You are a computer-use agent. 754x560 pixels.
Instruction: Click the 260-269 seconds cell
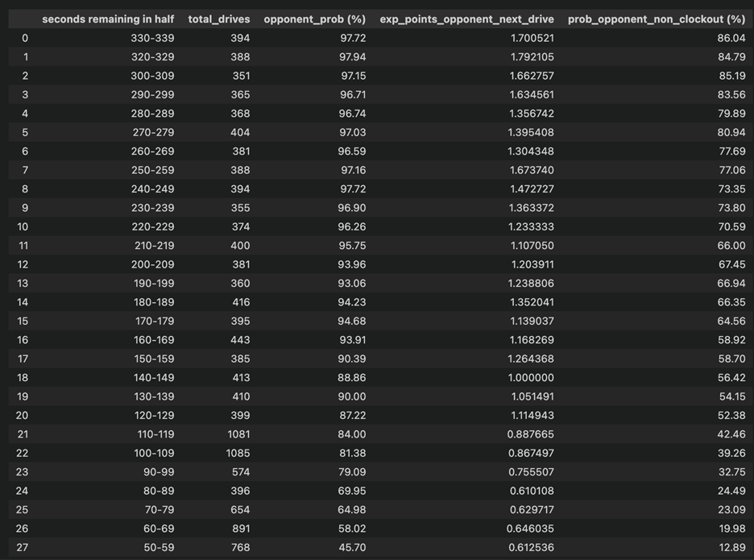(152, 151)
